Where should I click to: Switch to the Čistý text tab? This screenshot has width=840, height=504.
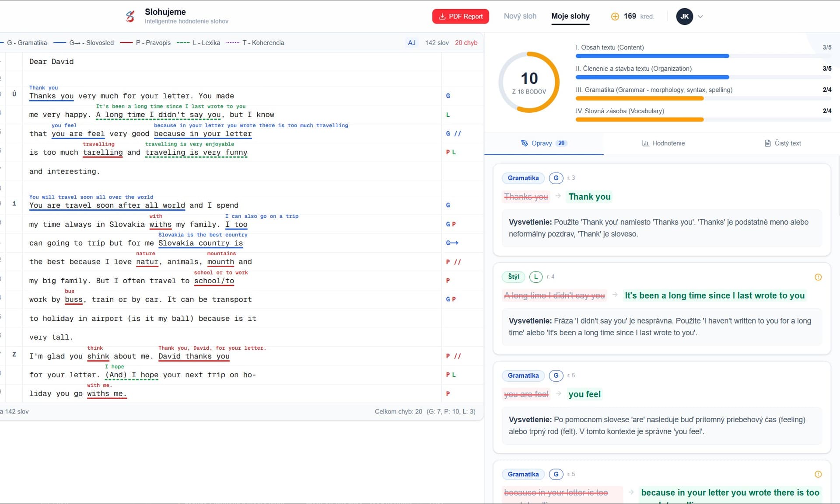(782, 143)
